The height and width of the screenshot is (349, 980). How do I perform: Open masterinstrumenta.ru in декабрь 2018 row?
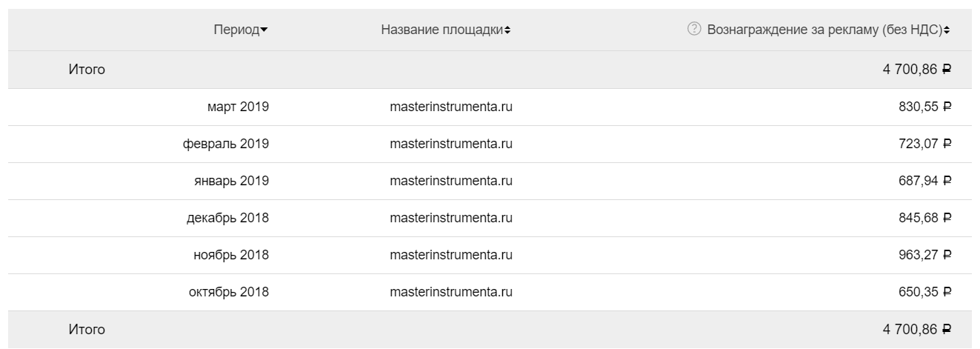[450, 218]
